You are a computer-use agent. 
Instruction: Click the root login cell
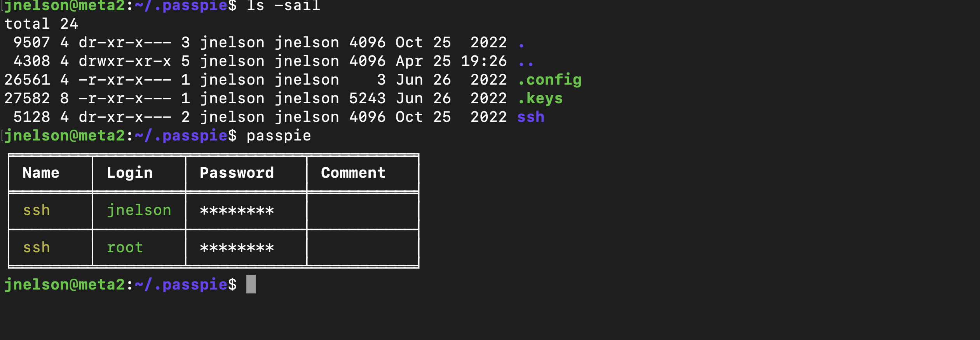(125, 248)
